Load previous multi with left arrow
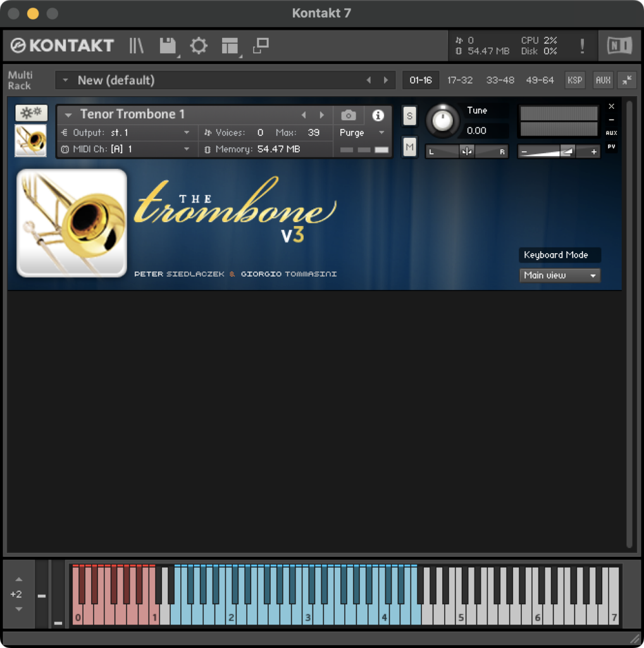 click(x=368, y=80)
